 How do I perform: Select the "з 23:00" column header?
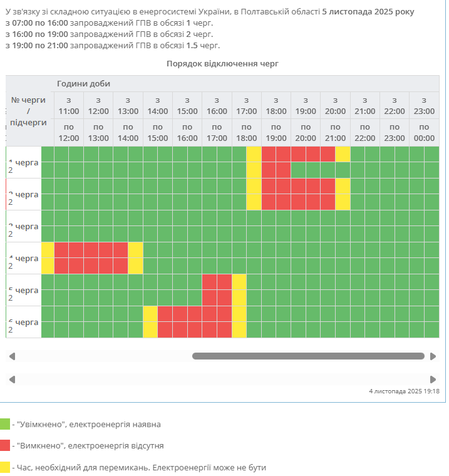coord(424,106)
